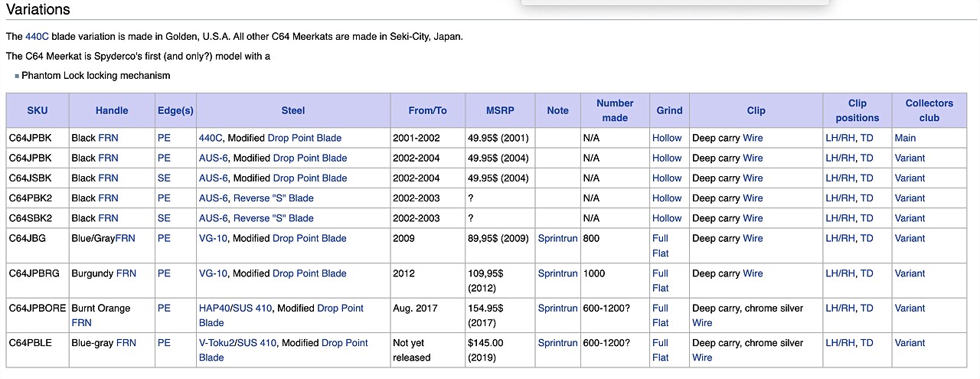Image resolution: width=980 pixels, height=379 pixels.
Task: Click Sprintrun link in 1000 made row
Action: point(557,273)
